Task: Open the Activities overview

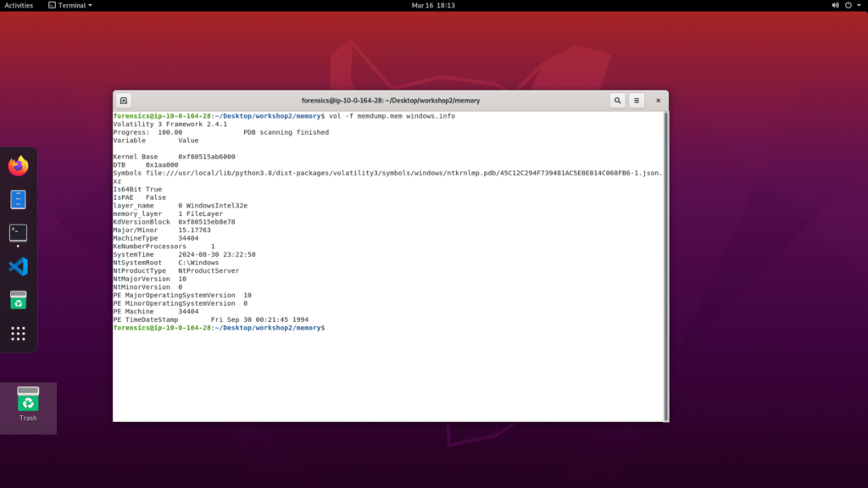Action: (19, 5)
